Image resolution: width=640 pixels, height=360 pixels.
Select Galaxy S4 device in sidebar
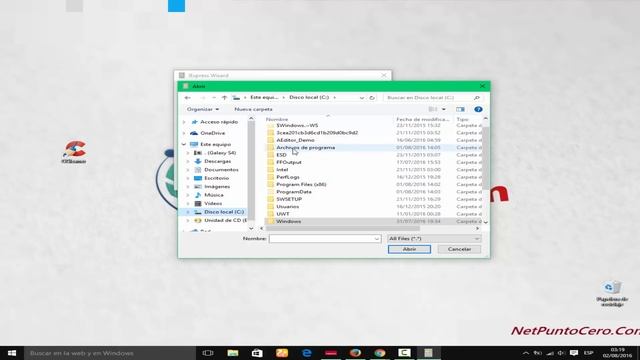(220, 153)
